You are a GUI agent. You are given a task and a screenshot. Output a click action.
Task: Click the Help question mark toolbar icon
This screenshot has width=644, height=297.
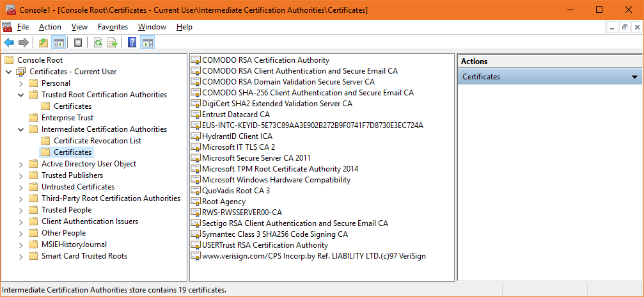[132, 42]
